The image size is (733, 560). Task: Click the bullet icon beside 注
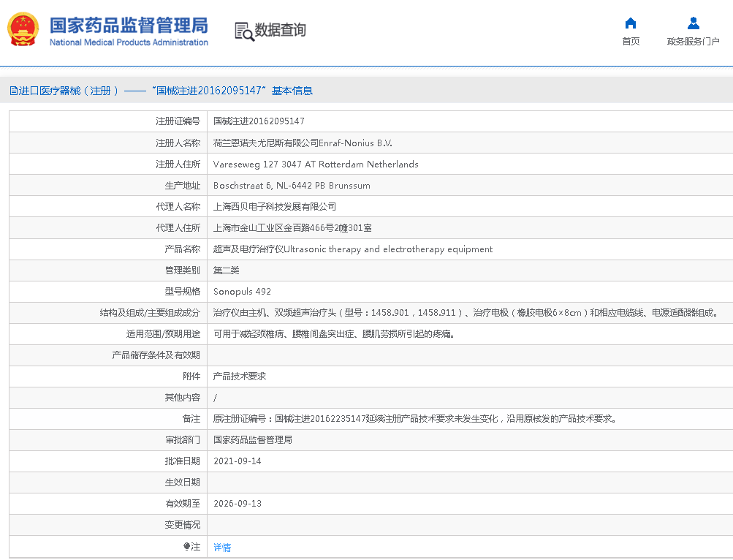tap(186, 547)
